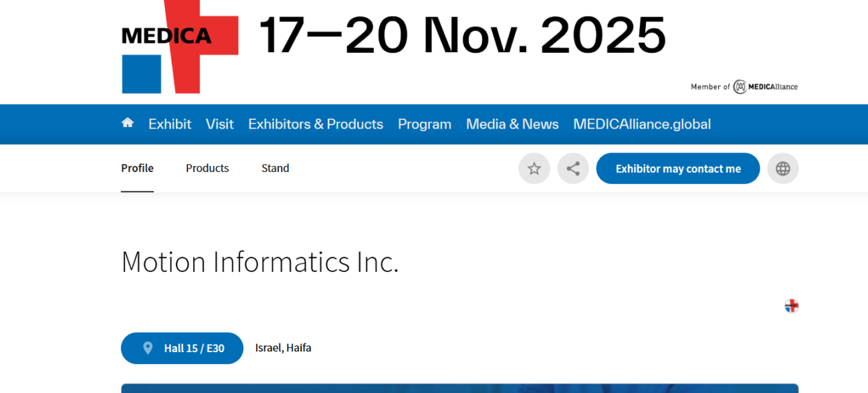Click the Motion Informatics Inc. heading

(x=259, y=262)
